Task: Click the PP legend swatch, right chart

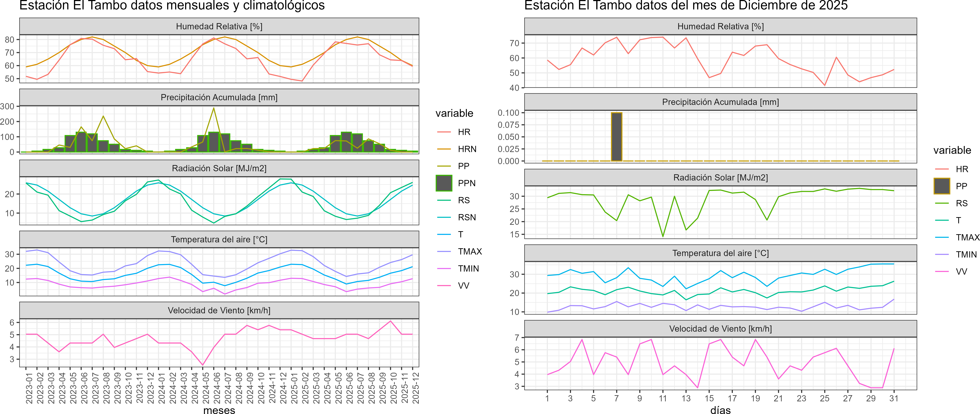Action: [x=942, y=186]
